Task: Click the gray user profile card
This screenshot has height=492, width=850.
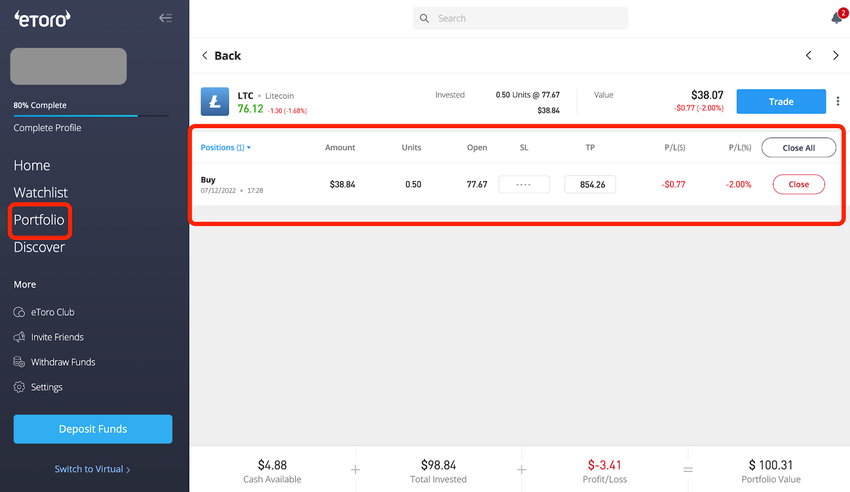Action: click(x=68, y=66)
